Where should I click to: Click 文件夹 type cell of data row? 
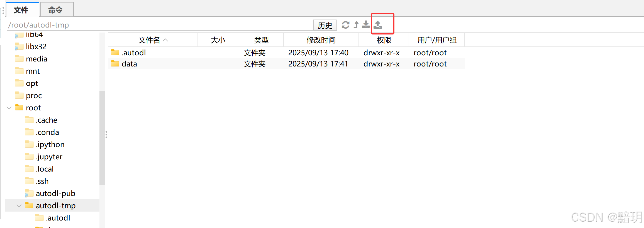[x=255, y=64]
